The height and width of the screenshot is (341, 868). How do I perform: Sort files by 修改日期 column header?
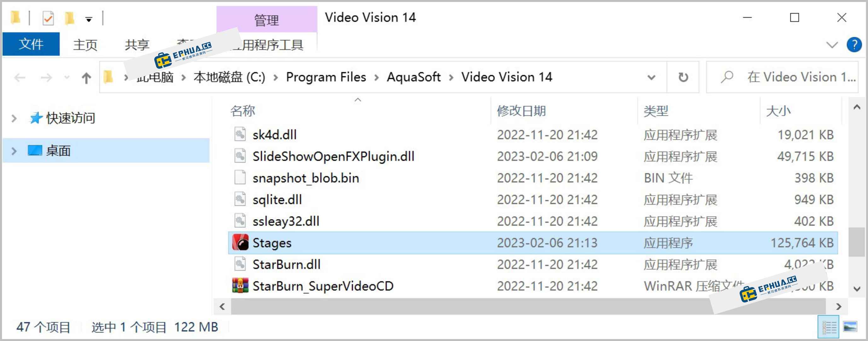point(521,111)
